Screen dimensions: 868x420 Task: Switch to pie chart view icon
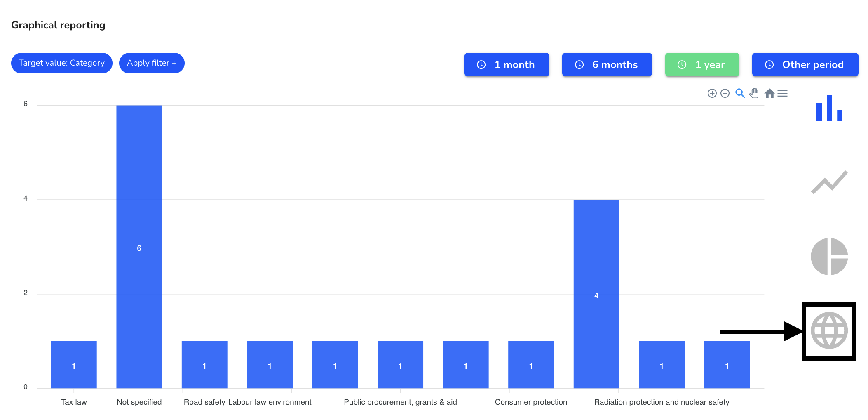click(829, 256)
